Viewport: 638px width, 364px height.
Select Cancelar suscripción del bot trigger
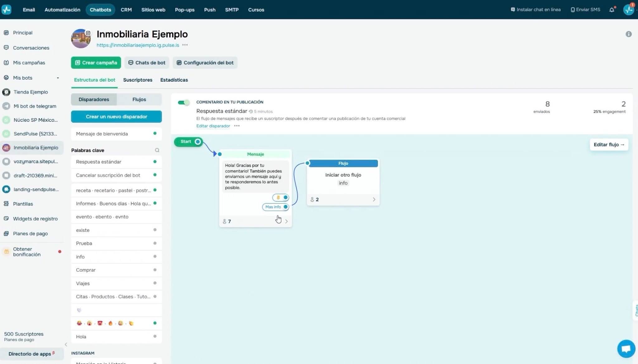point(117,175)
